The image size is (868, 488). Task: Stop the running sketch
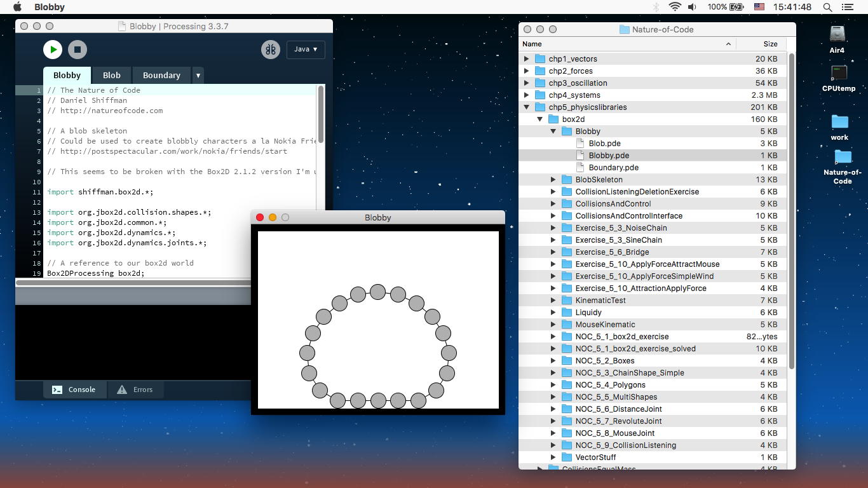coord(78,50)
